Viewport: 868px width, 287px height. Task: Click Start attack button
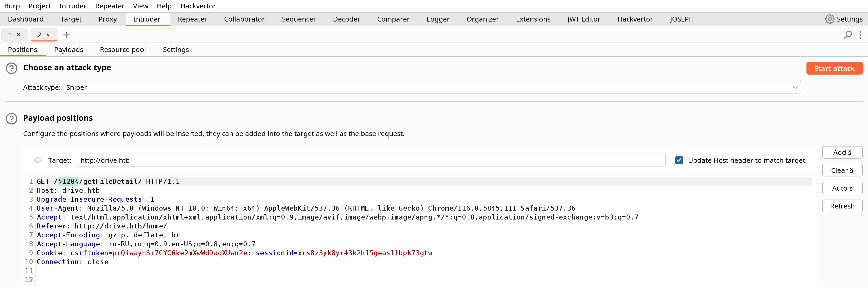pos(834,68)
